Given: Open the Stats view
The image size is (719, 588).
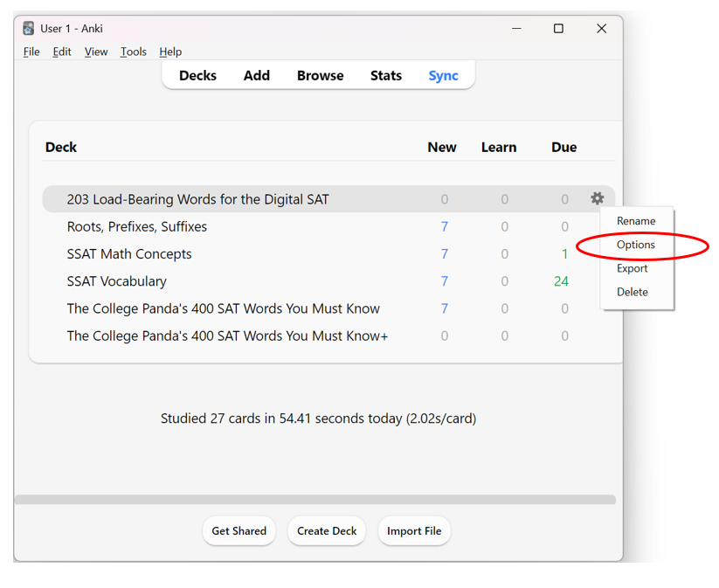Looking at the screenshot, I should 386,76.
